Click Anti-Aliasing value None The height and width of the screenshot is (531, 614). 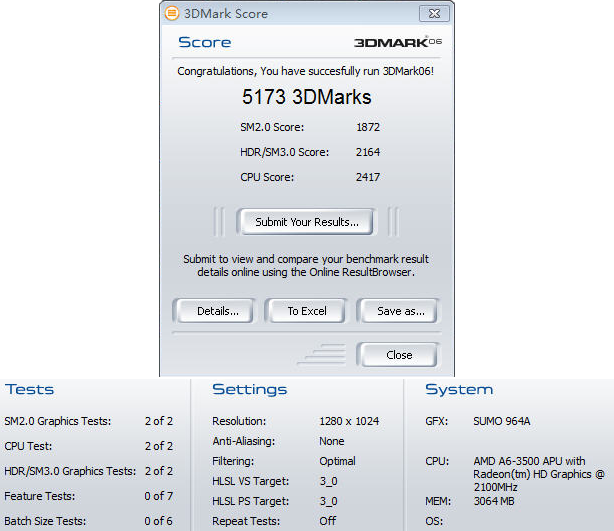(332, 441)
